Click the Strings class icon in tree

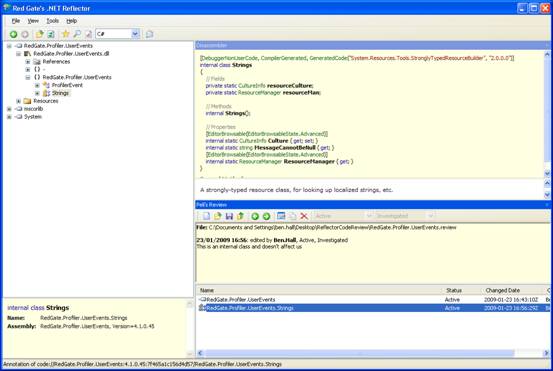(46, 93)
